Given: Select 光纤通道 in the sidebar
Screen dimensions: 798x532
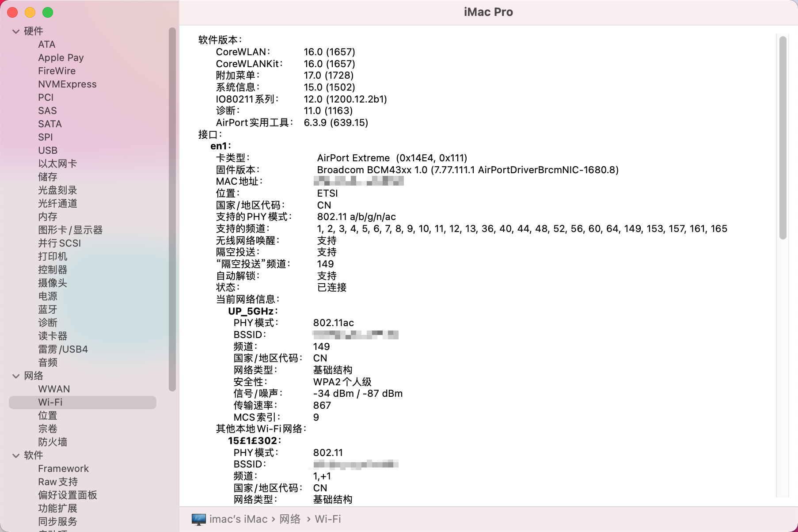Looking at the screenshot, I should click(57, 204).
